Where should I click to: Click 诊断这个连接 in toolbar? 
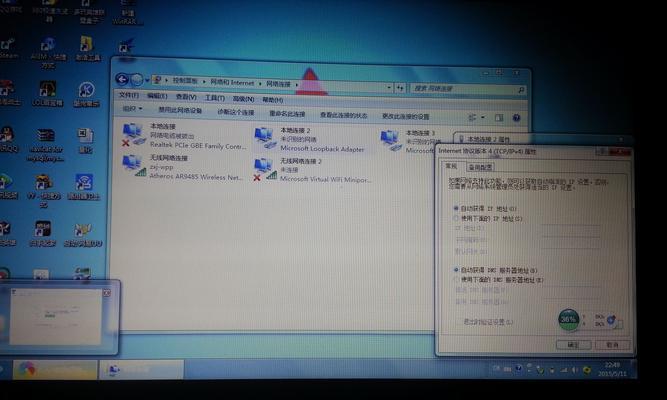(x=235, y=112)
